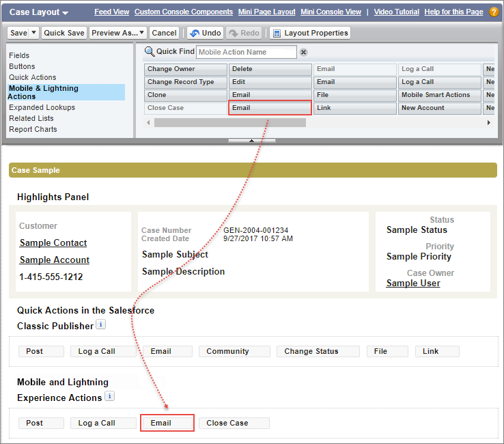Click the palette scroll left arrow
This screenshot has width=504, height=444.
[148, 122]
